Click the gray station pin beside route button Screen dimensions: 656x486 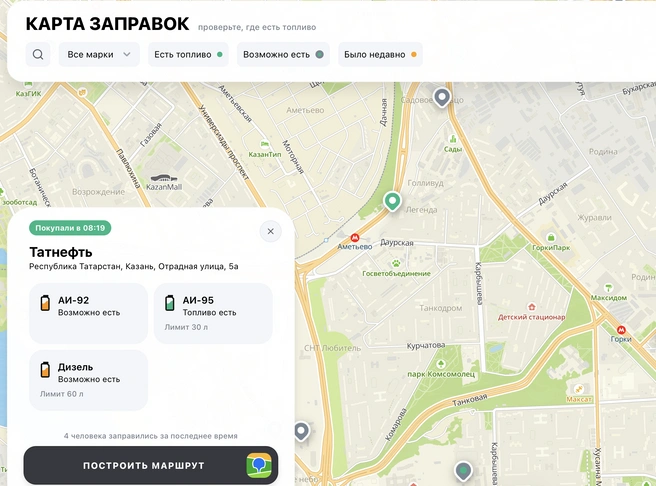301,431
